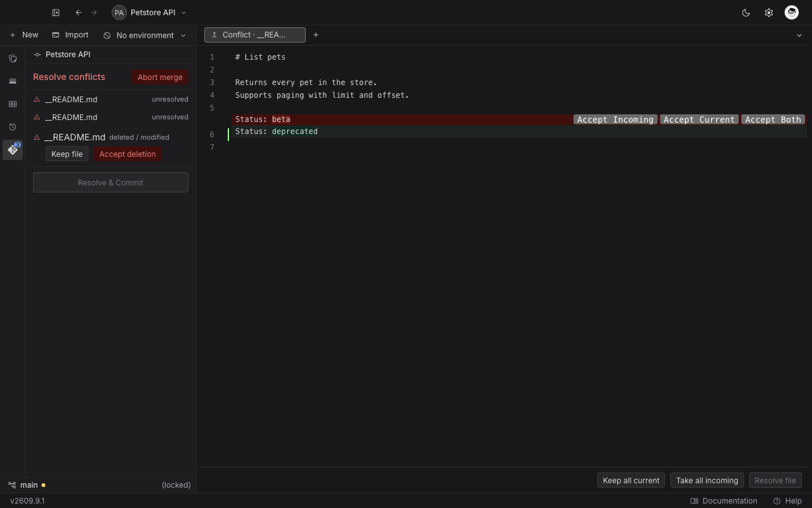Viewport: 812px width, 508px height.
Task: Click the (locked) status text
Action: pos(176,485)
